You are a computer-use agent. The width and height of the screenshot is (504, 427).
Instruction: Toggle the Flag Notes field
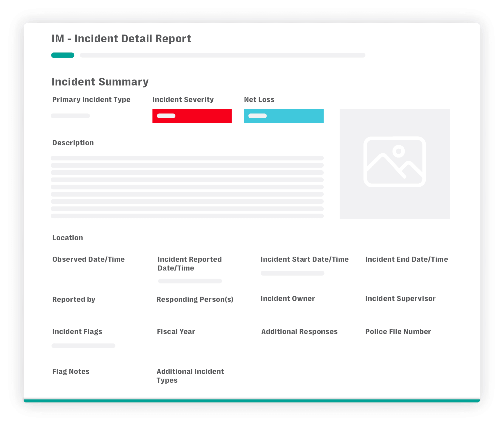pos(71,371)
